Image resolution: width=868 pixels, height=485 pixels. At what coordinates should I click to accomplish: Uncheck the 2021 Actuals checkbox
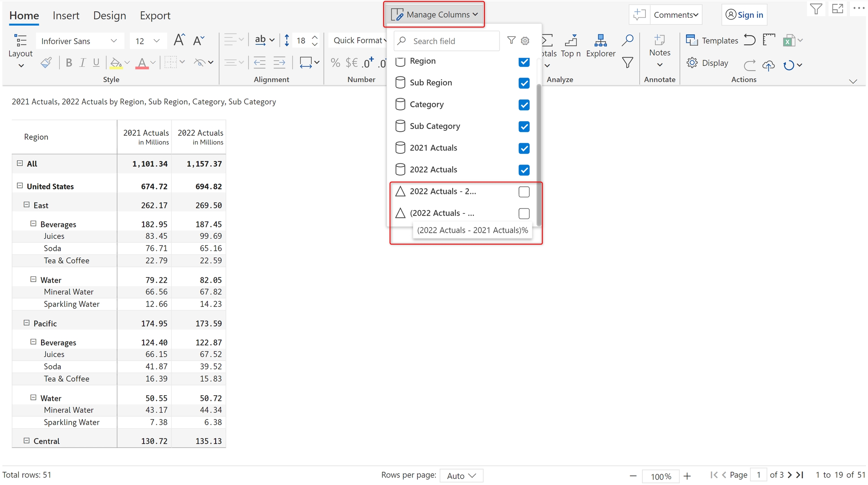524,148
